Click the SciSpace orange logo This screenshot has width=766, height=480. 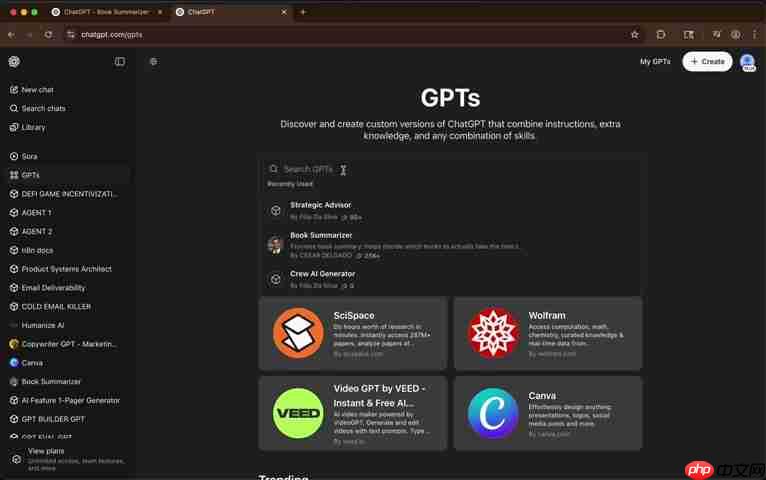tap(298, 334)
